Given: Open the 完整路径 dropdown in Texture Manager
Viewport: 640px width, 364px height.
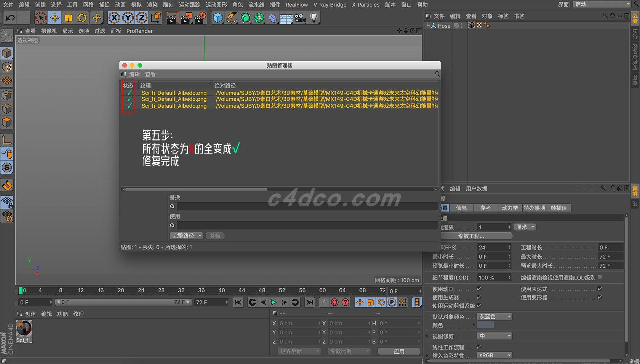Looking at the screenshot, I should pyautogui.click(x=186, y=236).
